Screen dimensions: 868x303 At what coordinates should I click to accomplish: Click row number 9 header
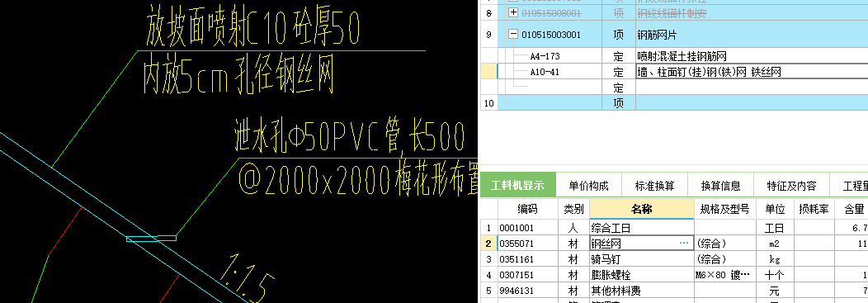pyautogui.click(x=488, y=35)
